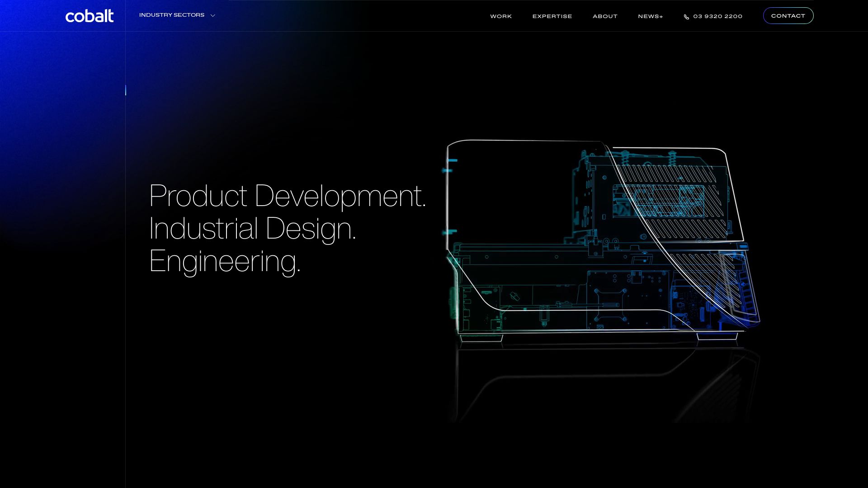
Task: Click the 'Engineering.' headline line
Action: (x=225, y=261)
